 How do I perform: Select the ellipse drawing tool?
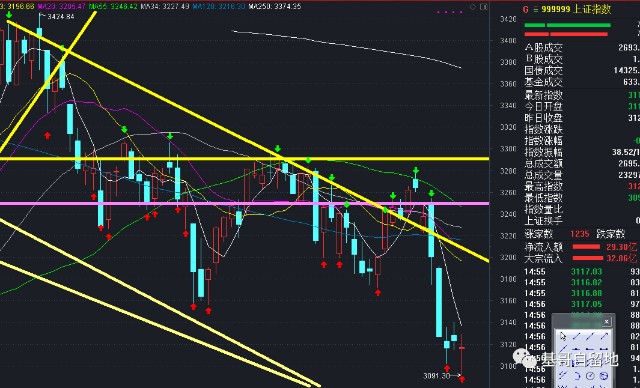[x=604, y=376]
